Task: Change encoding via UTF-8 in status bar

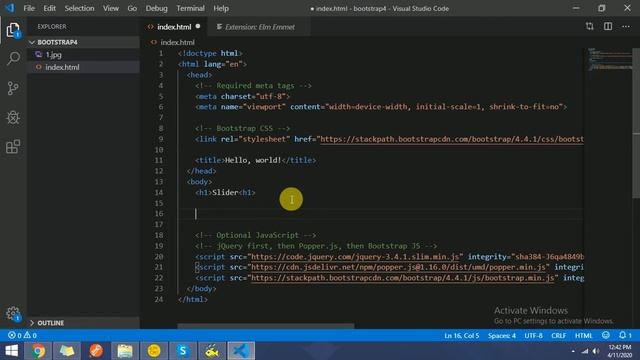Action: pyautogui.click(x=533, y=336)
